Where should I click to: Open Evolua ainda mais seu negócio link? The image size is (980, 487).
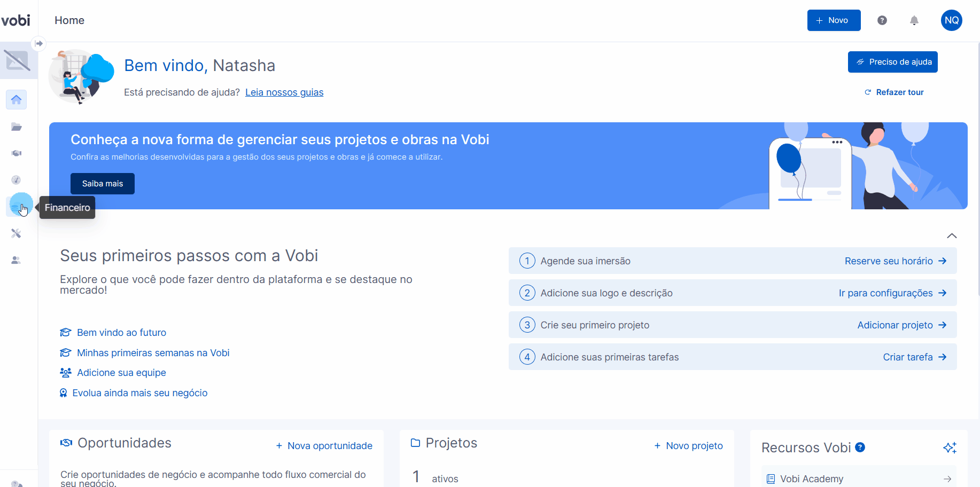click(134, 393)
